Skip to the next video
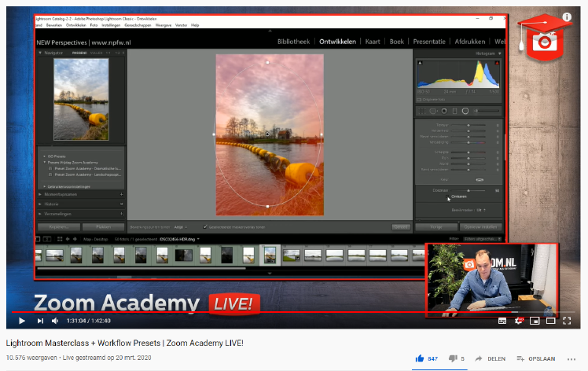Image resolution: width=588 pixels, height=371 pixels. (40, 321)
